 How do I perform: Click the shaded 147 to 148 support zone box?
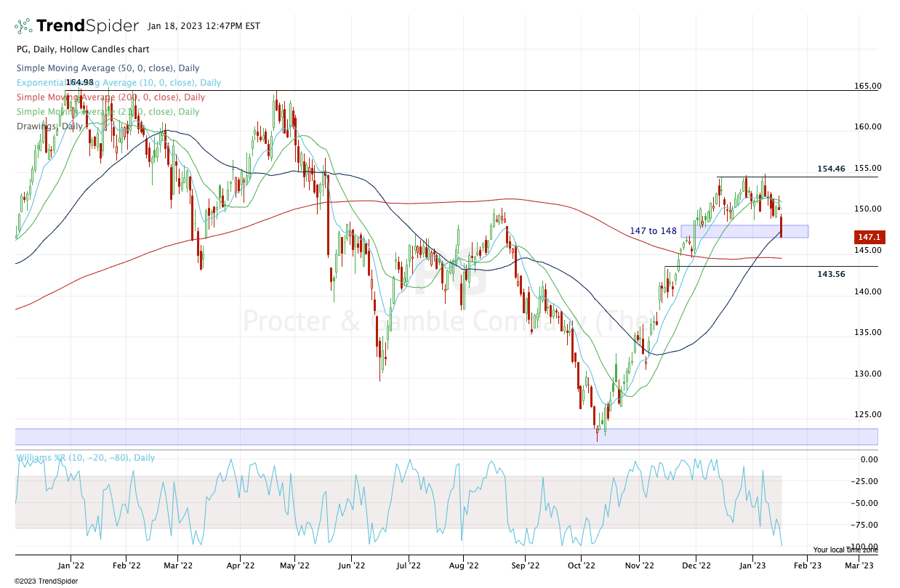point(744,231)
